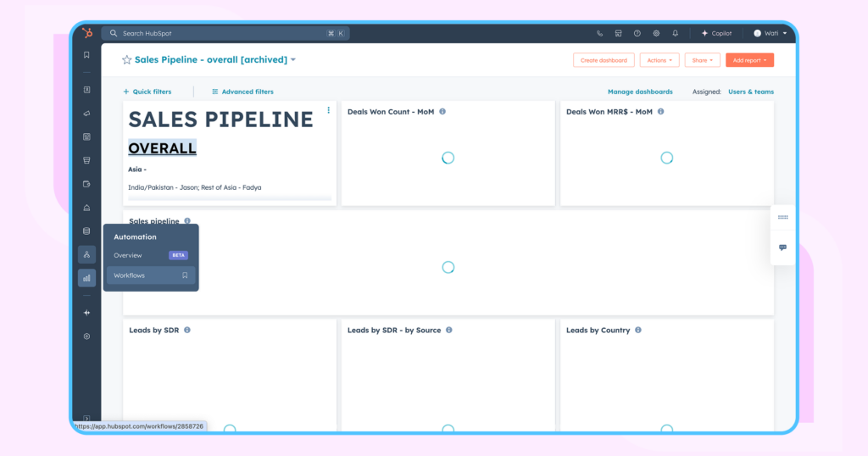Click the Search HubSpot field
The height and width of the screenshot is (456, 868).
pos(226,33)
